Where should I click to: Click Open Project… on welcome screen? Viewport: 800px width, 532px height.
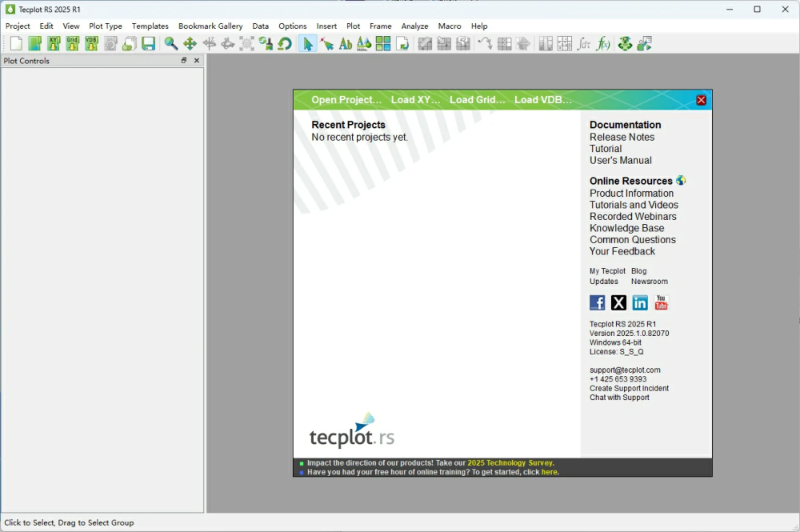coord(346,100)
